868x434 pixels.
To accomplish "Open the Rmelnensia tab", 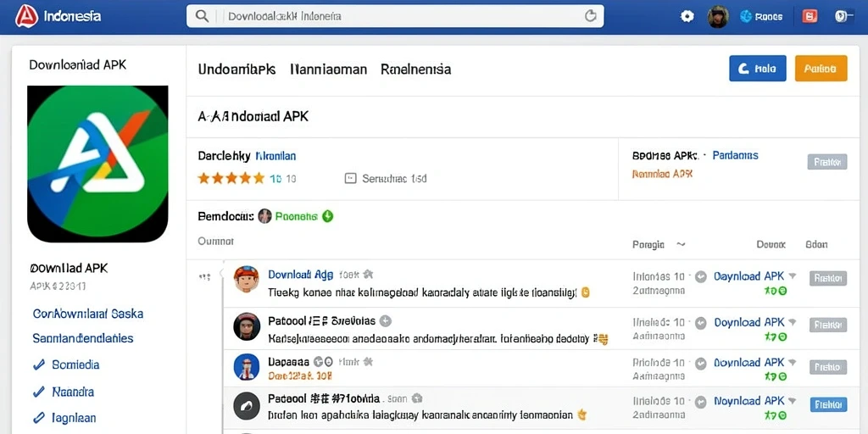I will 415,70.
